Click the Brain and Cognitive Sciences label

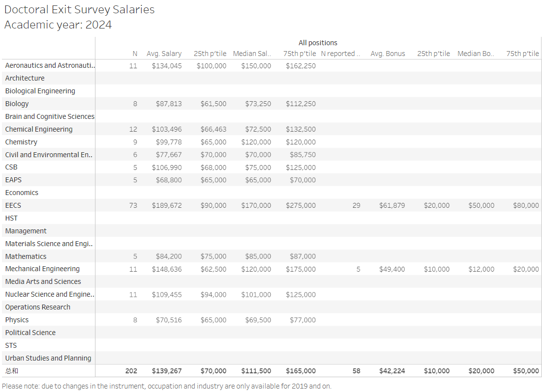pos(50,116)
